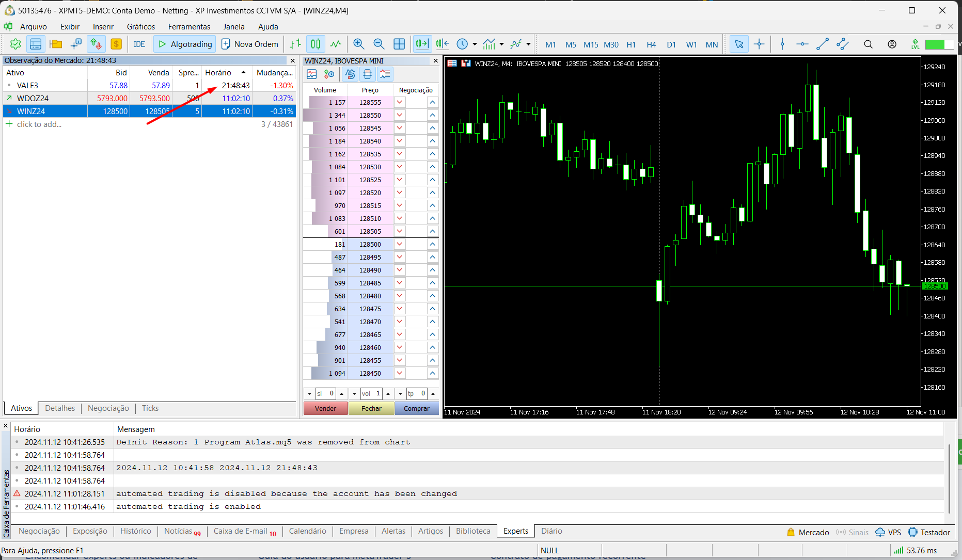The image size is (962, 560).
Task: Toggle the auto-scroll chart icon
Action: click(422, 44)
